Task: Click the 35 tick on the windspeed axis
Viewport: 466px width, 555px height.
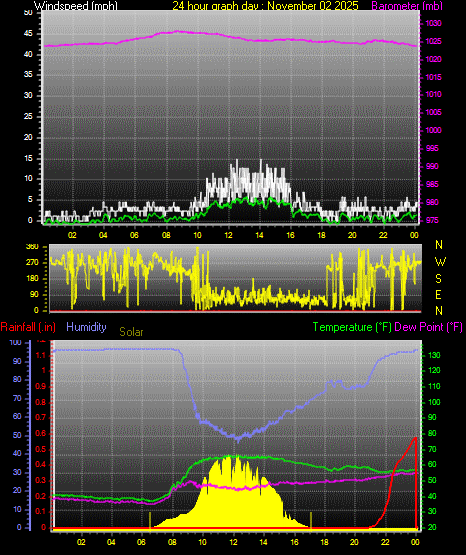Action: click(28, 74)
